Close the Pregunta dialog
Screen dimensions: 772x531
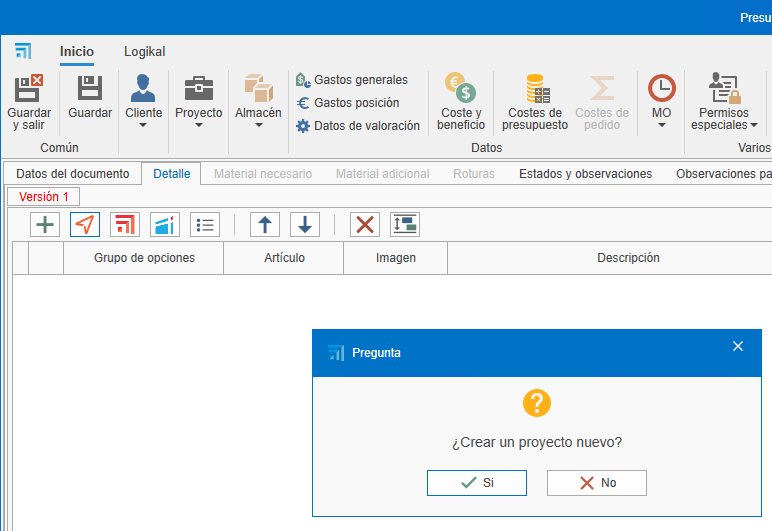coord(738,346)
